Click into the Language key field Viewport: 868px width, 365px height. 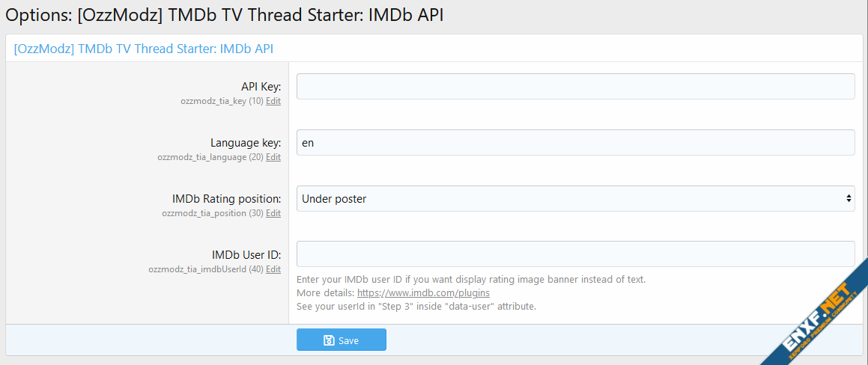point(575,143)
